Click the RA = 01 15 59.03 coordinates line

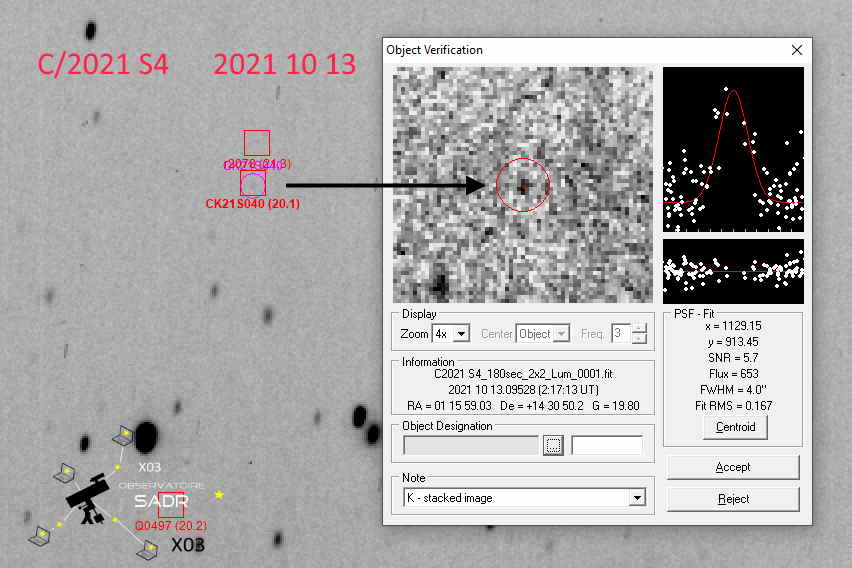(523, 405)
